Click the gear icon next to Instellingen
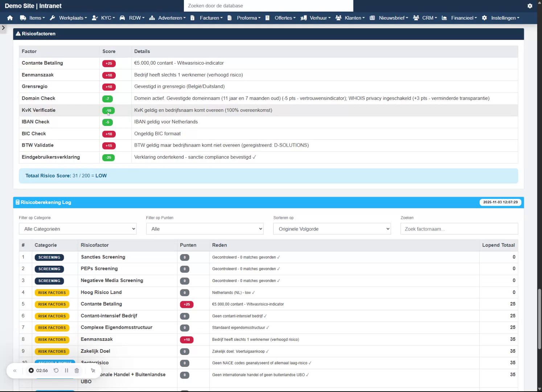 [x=484, y=18]
